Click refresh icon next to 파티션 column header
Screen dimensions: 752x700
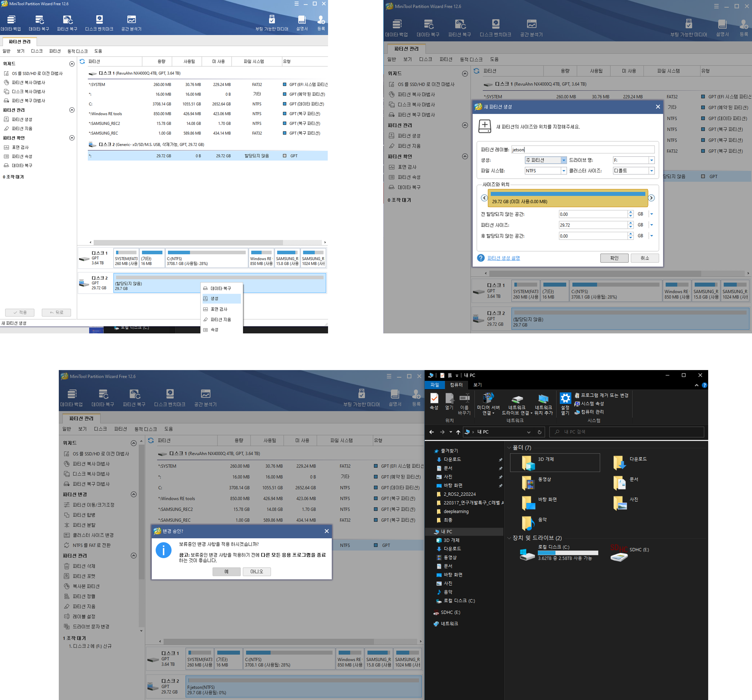pyautogui.click(x=82, y=61)
